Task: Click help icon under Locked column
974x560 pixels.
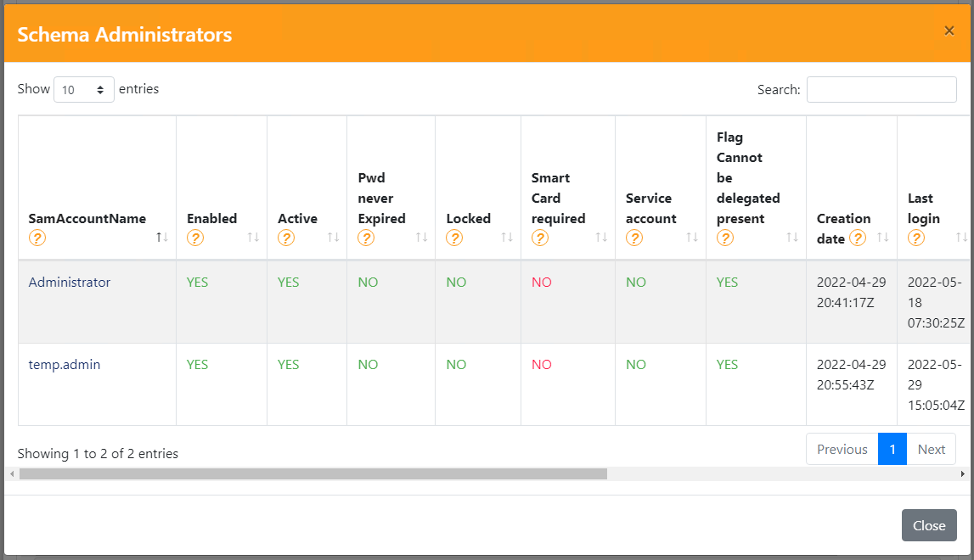Action: click(454, 238)
